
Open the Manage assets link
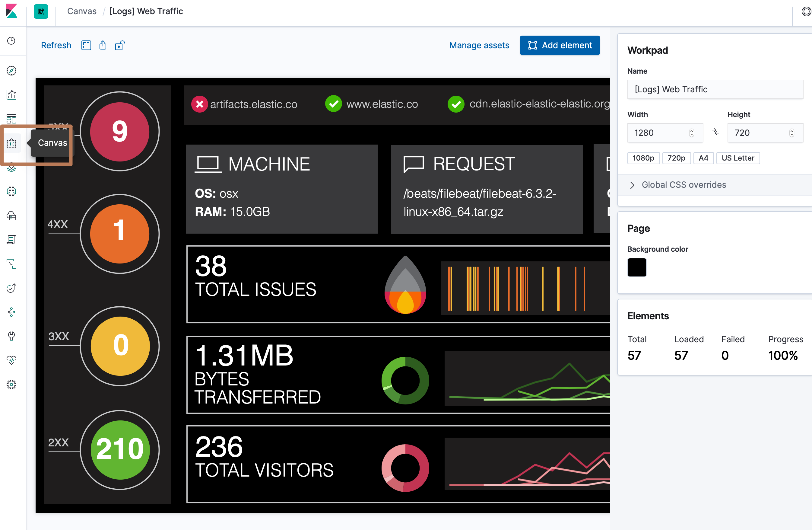(x=479, y=45)
